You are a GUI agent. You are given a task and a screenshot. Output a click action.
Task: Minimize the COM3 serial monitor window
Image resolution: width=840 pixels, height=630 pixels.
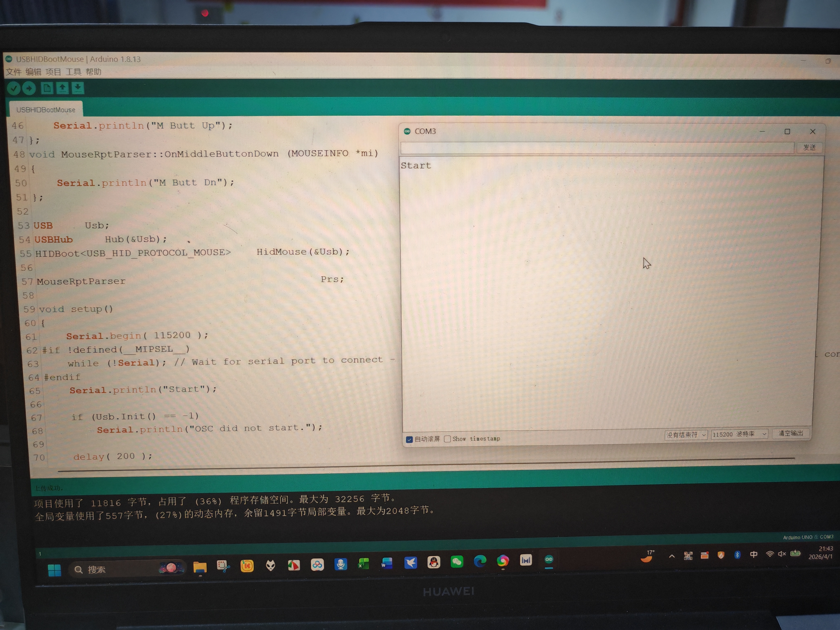762,131
